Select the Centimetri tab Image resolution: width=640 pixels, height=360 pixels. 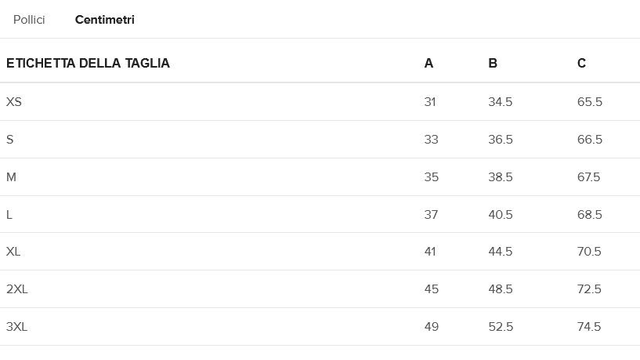click(104, 20)
